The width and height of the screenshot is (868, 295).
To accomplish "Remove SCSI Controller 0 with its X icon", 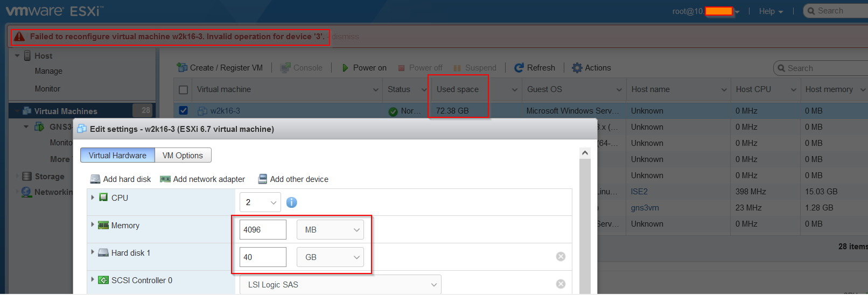I will click(x=561, y=284).
